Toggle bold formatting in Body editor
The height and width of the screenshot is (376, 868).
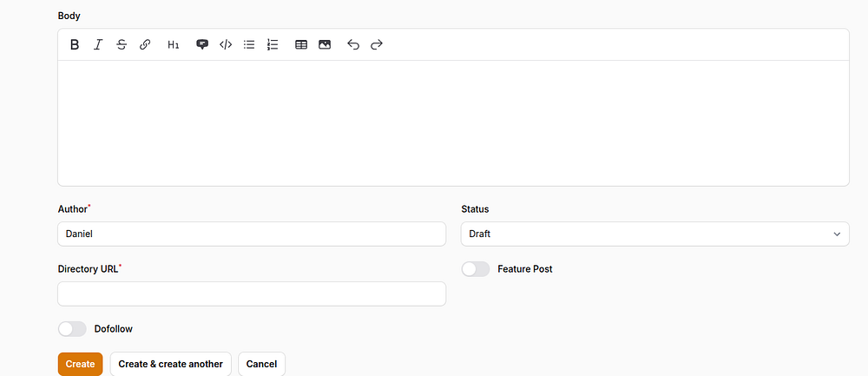(75, 44)
